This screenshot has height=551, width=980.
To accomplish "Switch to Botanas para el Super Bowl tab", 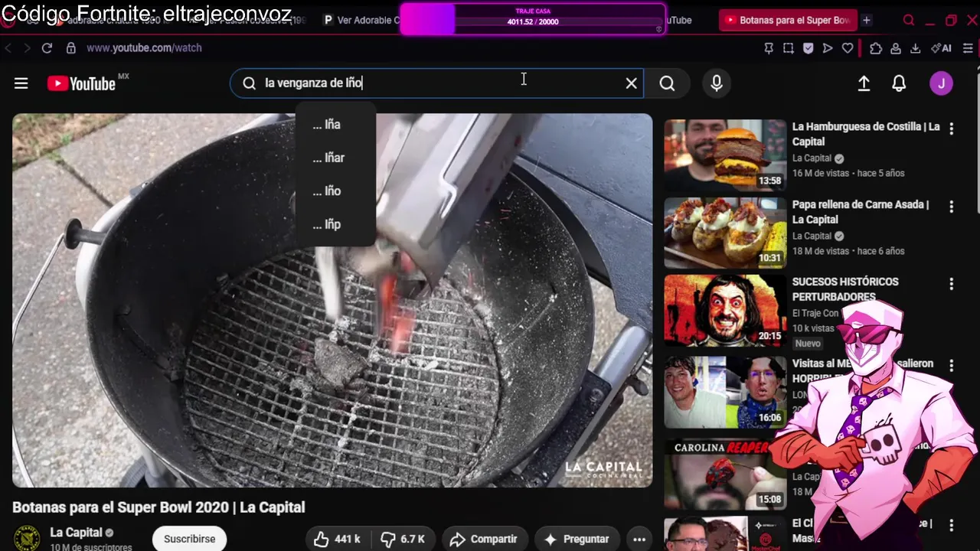I will [788, 20].
